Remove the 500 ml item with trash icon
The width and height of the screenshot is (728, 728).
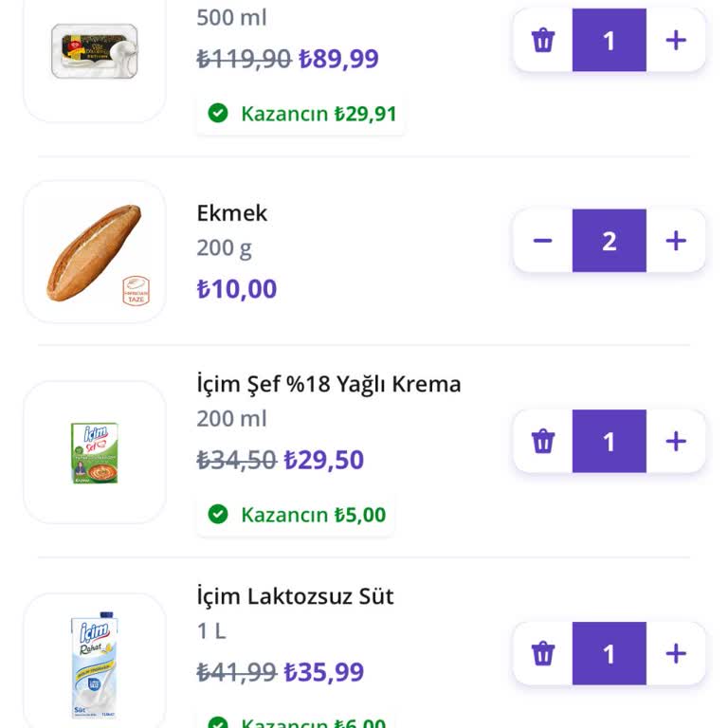pyautogui.click(x=543, y=41)
